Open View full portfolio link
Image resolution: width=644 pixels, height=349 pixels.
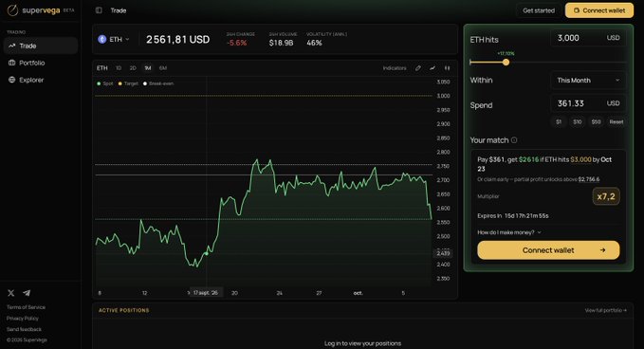(606, 310)
